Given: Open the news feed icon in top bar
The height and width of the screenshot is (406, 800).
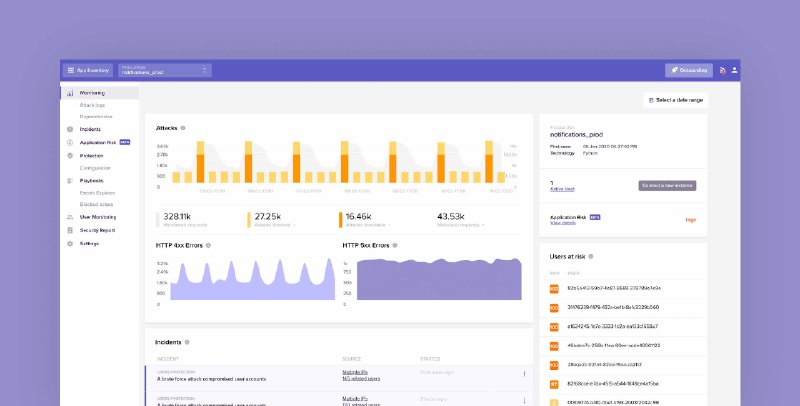Looking at the screenshot, I should (x=722, y=70).
